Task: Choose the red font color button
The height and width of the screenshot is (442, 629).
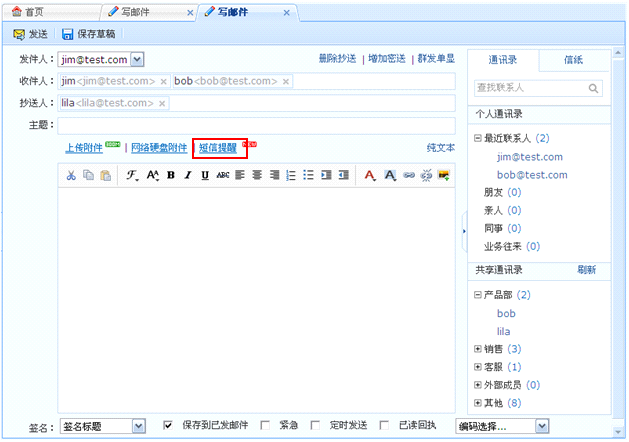Action: pyautogui.click(x=370, y=175)
